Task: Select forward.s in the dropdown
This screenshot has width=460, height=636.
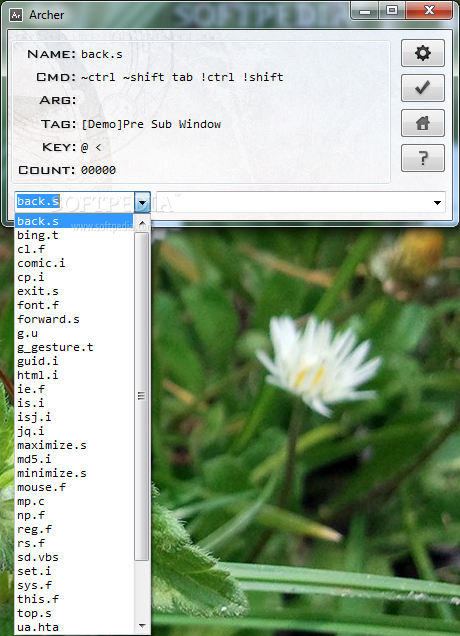Action: 74,319
